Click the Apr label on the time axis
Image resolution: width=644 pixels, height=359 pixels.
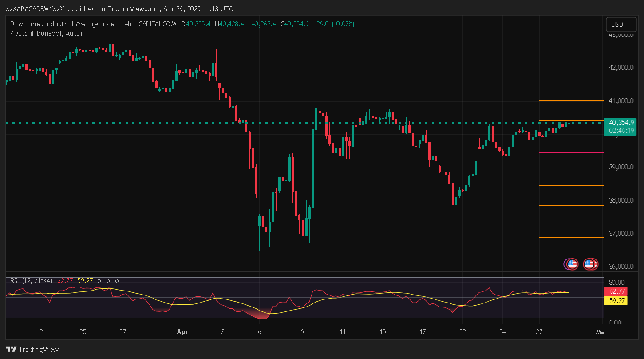182,332
